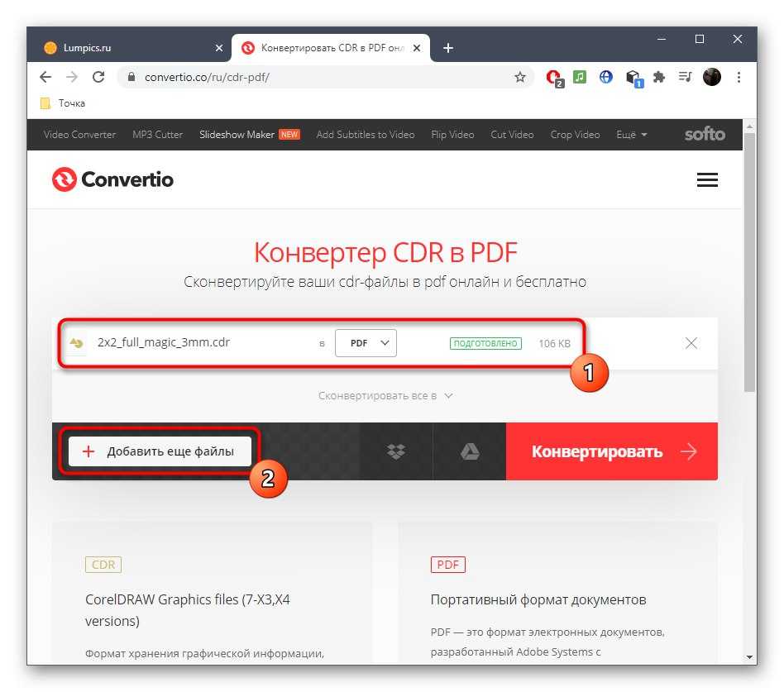Screen dimensions: 784x692
Task: Click the Google Drive upload icon
Action: click(x=470, y=451)
